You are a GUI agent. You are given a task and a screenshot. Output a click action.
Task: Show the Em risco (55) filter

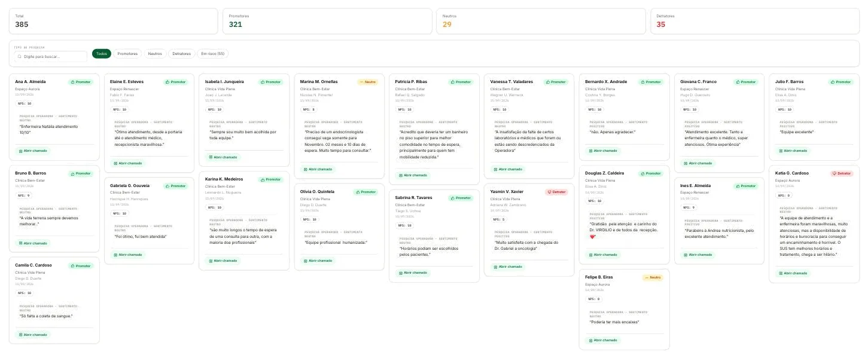(x=213, y=54)
